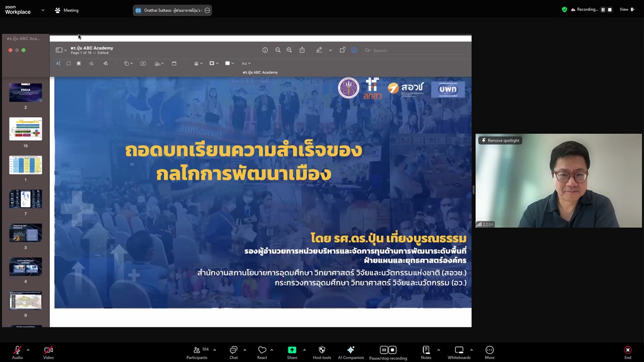Select slide thumbnail labeled 1

point(26,165)
